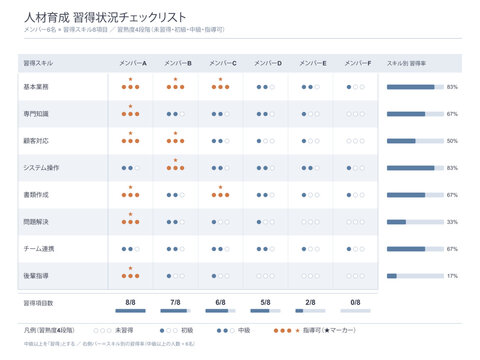Click the メンバーC column header

[x=223, y=63]
